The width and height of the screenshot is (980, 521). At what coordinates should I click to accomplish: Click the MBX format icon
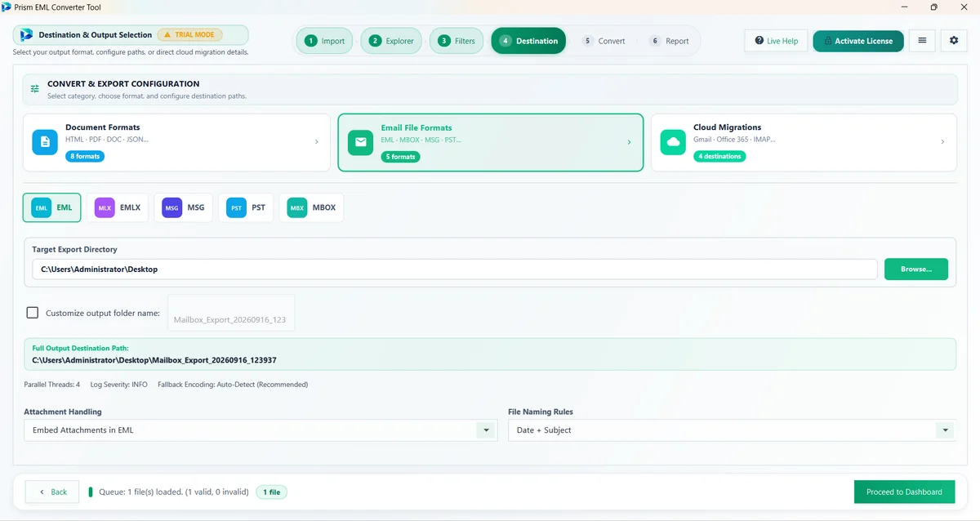pos(296,208)
